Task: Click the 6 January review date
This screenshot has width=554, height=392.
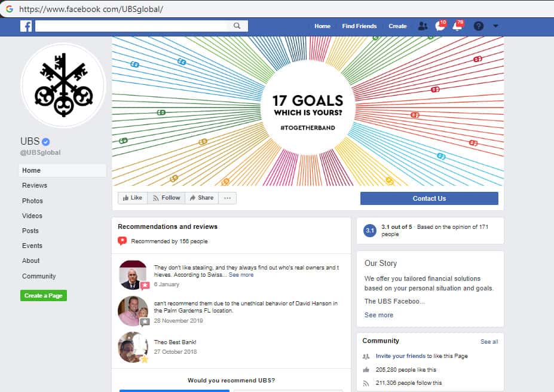Action: pyautogui.click(x=166, y=284)
